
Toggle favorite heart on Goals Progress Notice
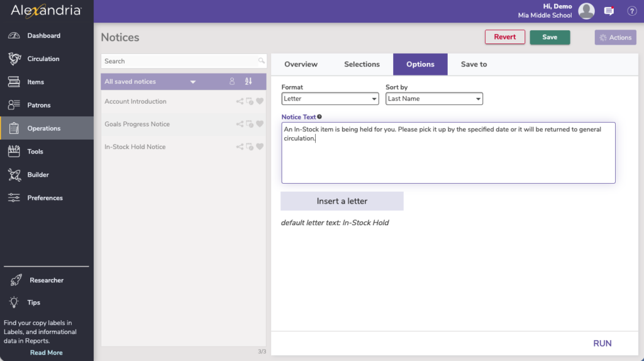(259, 125)
